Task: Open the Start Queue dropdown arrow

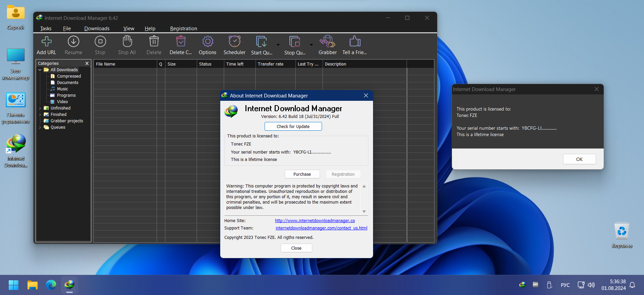Action: [278, 45]
